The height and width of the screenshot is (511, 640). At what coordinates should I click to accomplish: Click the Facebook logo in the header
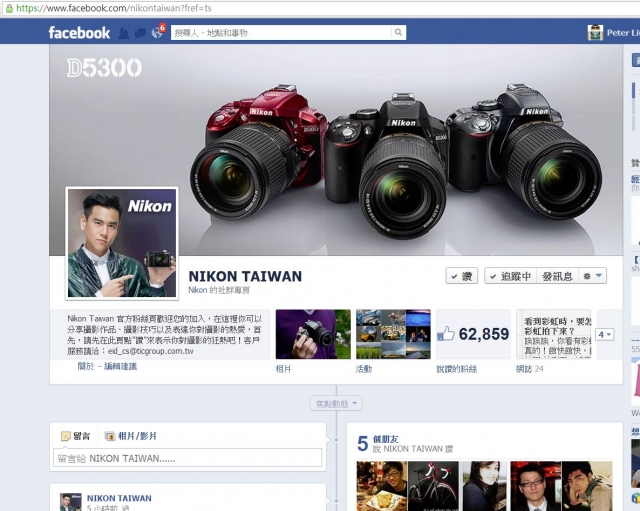click(x=79, y=33)
